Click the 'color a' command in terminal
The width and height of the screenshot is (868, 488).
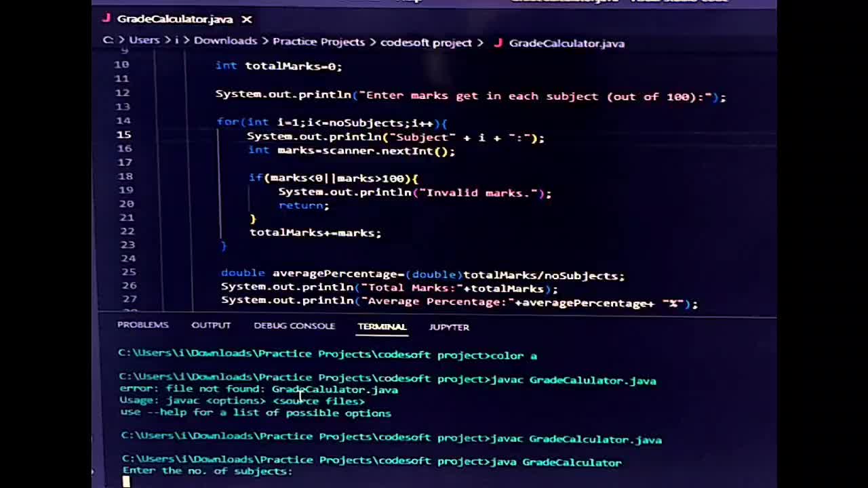[514, 355]
